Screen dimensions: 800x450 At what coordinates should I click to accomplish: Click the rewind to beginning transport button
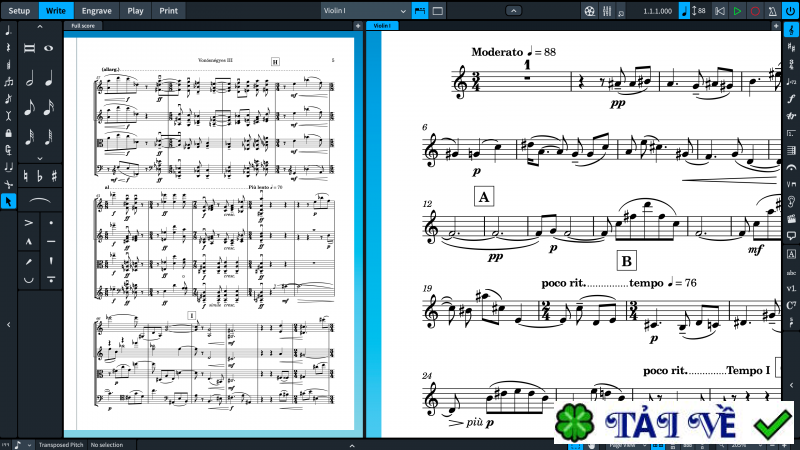coord(720,11)
